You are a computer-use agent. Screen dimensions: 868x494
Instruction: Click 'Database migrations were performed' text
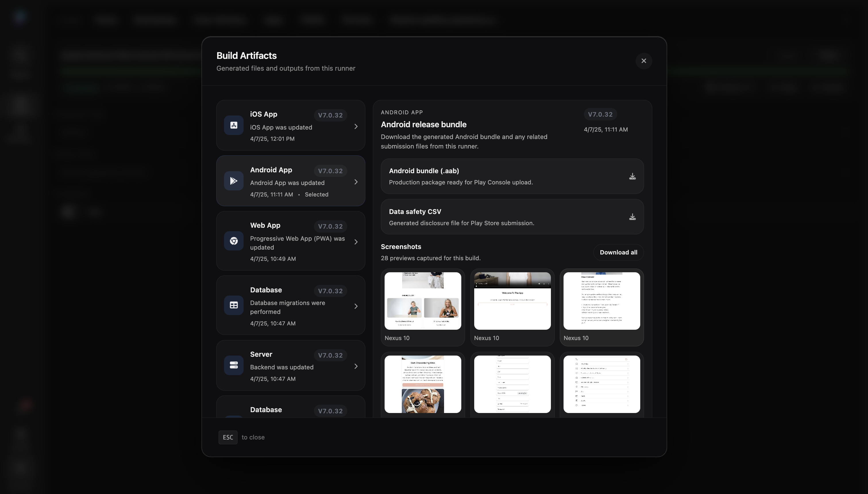[287, 307]
